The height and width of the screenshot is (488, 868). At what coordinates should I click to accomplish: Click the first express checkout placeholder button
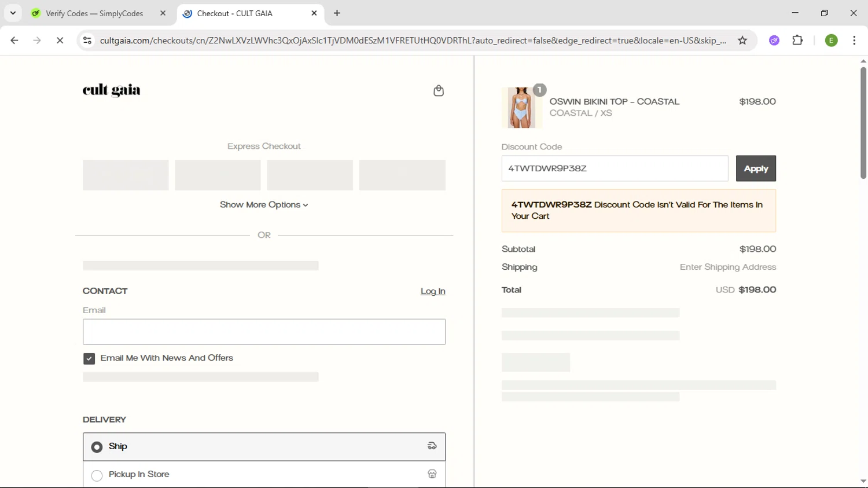[x=126, y=175]
